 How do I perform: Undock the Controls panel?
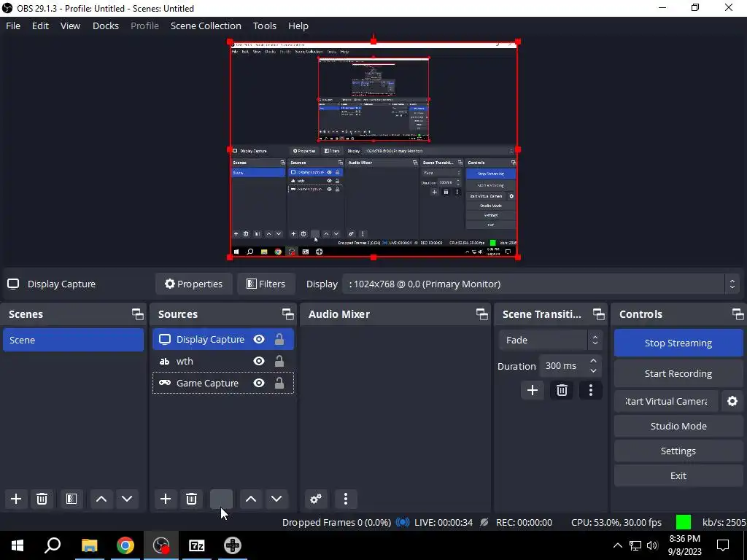738,314
